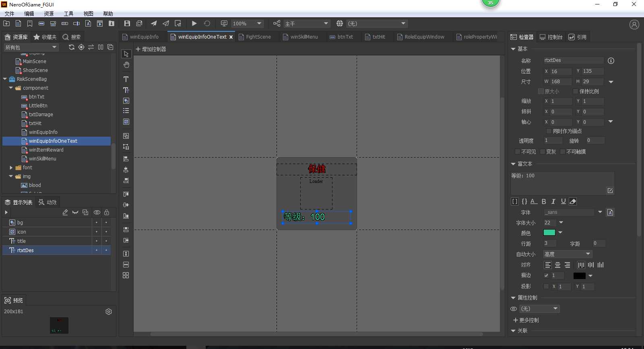This screenshot has height=349, width=644.
Task: Close the winEquipInfoOneText tab
Action: (231, 37)
